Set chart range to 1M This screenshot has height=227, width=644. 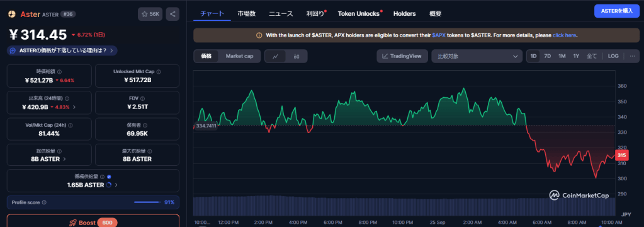[562, 56]
